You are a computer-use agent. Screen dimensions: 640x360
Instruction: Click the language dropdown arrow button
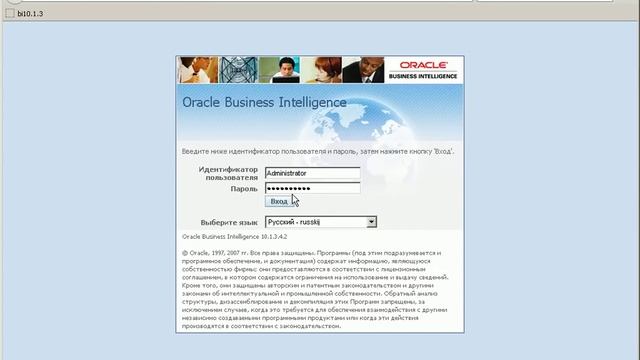[x=371, y=222]
